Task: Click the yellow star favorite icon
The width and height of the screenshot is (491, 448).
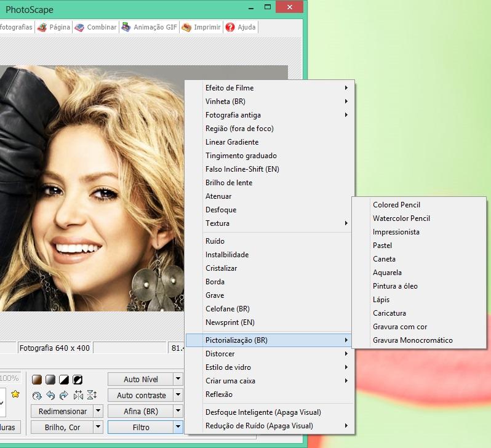Action: (x=15, y=394)
